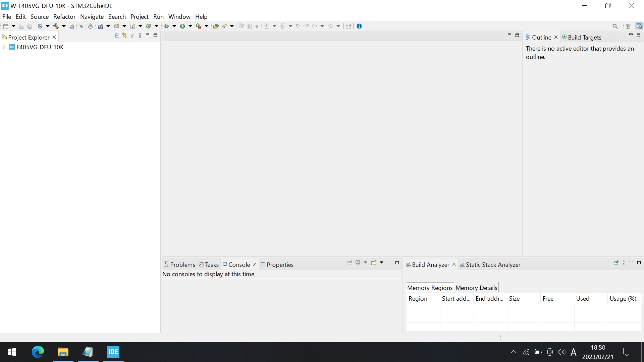Click the New C/C++ project icon
This screenshot has width=644, height=362.
click(100, 26)
